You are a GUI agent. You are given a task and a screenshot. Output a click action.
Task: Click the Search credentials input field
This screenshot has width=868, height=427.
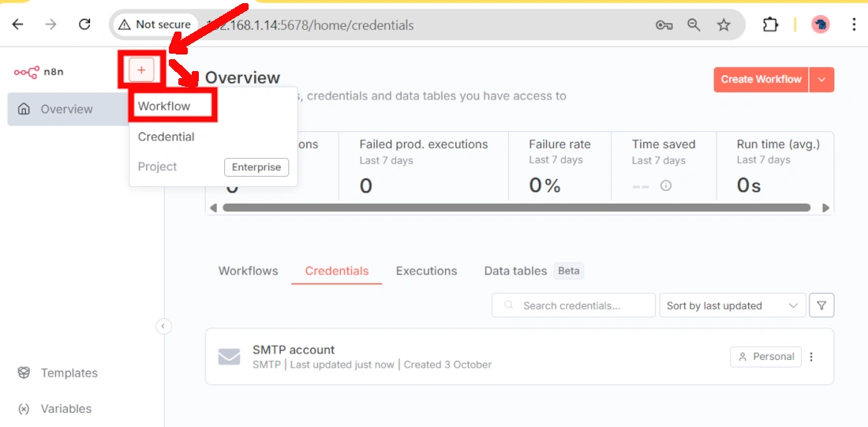[580, 305]
